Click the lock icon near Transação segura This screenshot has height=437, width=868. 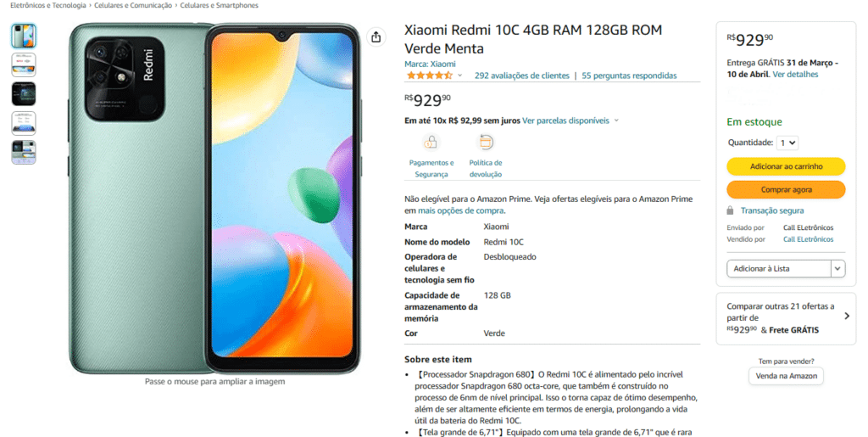tap(730, 210)
